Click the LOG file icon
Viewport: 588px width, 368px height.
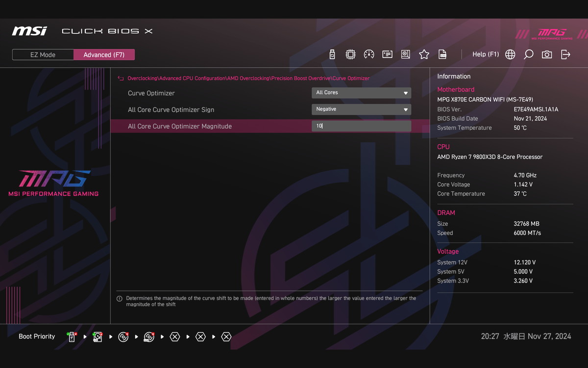coord(442,54)
